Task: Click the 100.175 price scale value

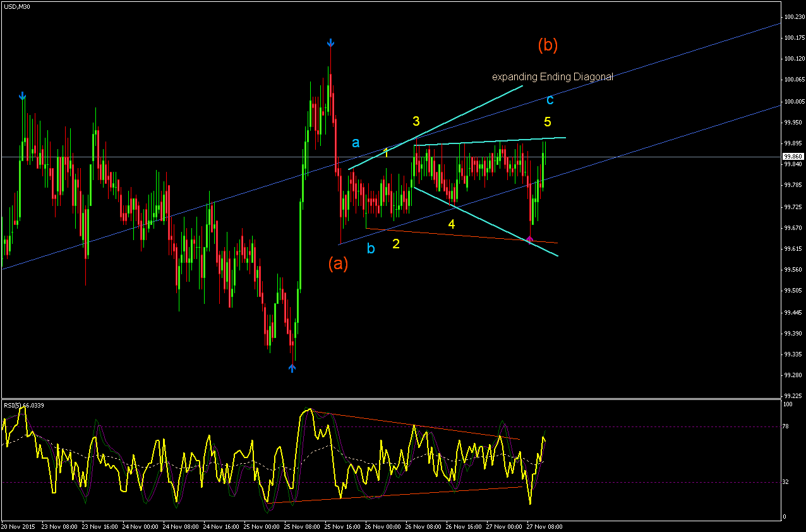Action: pyautogui.click(x=793, y=38)
